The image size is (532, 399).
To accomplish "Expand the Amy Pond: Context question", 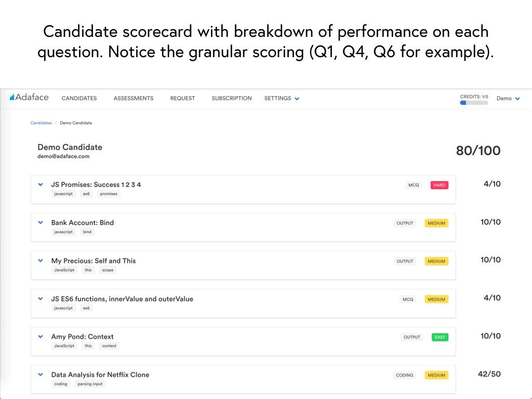I will [41, 337].
